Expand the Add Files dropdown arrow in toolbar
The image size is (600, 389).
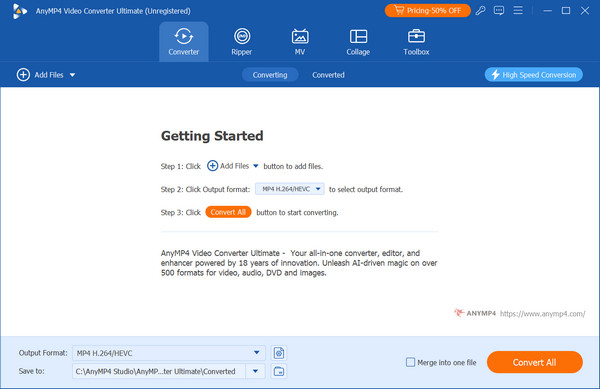click(x=72, y=75)
